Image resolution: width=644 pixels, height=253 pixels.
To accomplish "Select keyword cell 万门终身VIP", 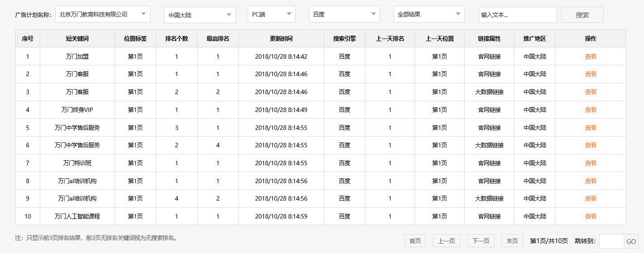I will click(77, 110).
